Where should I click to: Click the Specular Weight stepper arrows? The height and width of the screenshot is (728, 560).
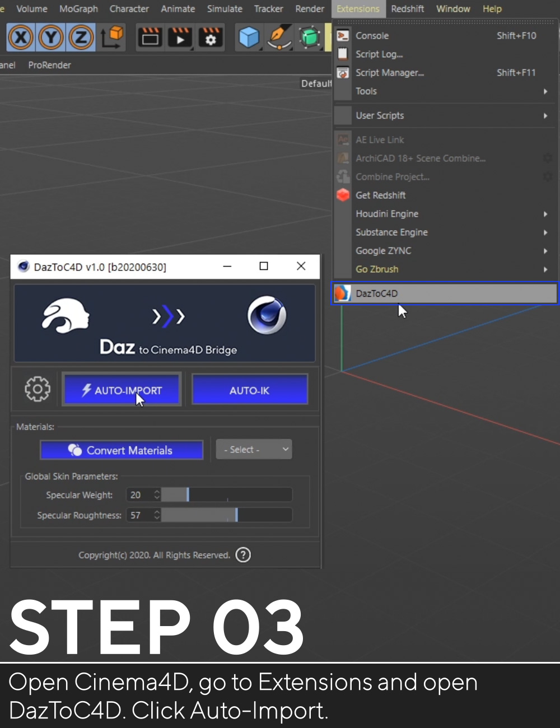tap(157, 494)
